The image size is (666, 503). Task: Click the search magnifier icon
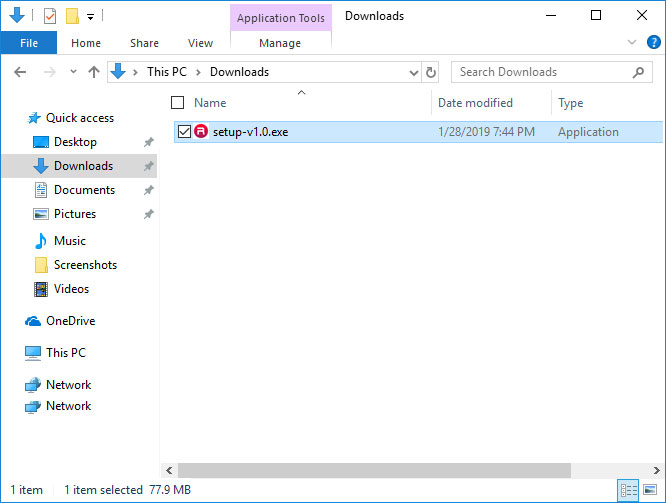coord(638,72)
